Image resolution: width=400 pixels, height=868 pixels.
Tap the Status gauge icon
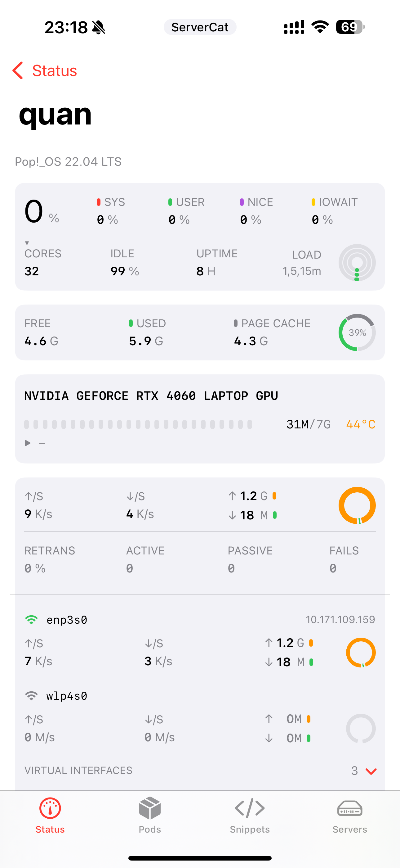pyautogui.click(x=50, y=809)
